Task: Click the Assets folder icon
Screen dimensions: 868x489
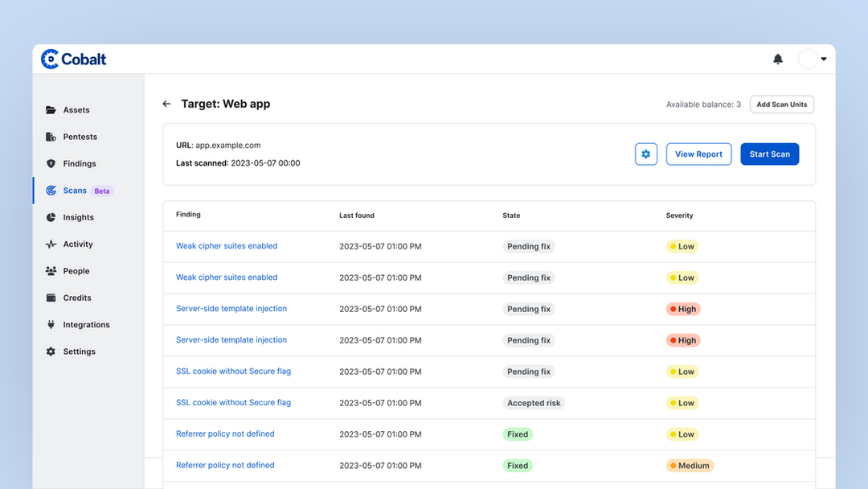Action: (51, 110)
